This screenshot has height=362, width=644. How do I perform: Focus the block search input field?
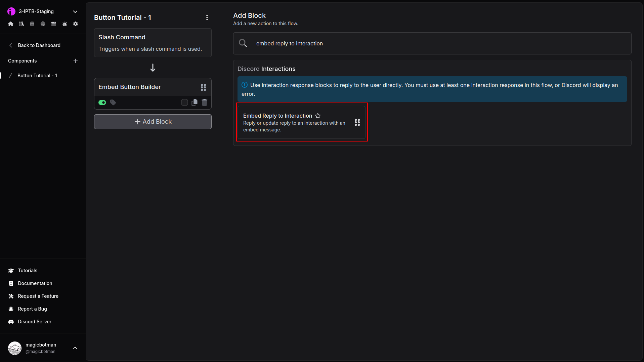click(x=432, y=43)
